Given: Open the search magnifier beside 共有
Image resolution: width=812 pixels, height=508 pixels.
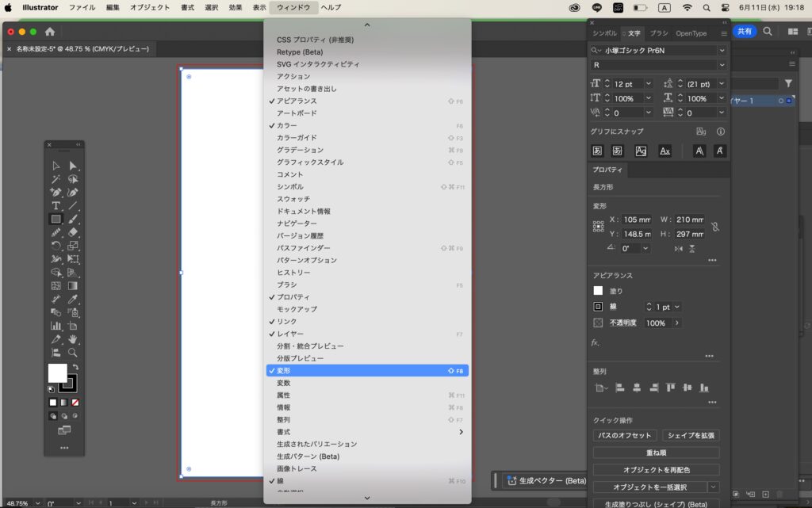Looking at the screenshot, I should 768,32.
